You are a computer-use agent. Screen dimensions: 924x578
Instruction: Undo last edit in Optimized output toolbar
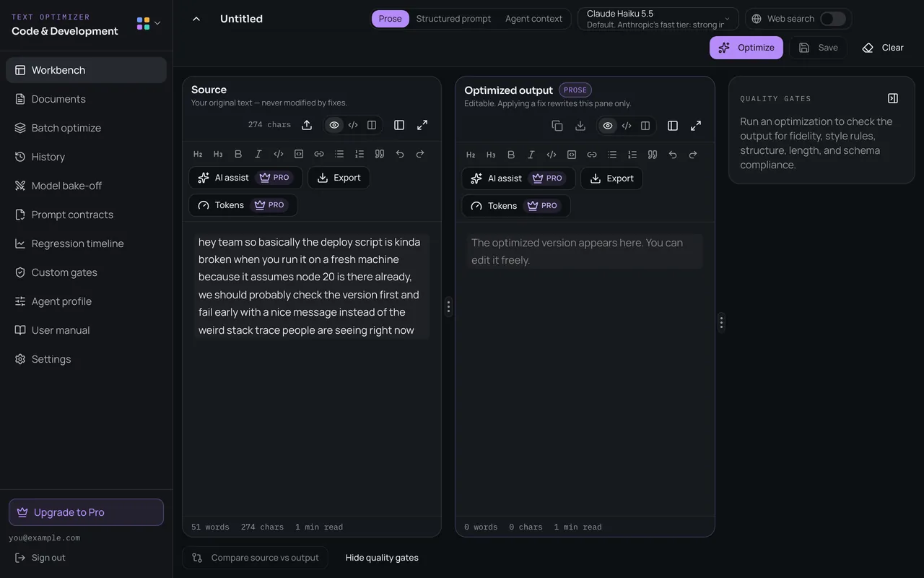point(673,155)
